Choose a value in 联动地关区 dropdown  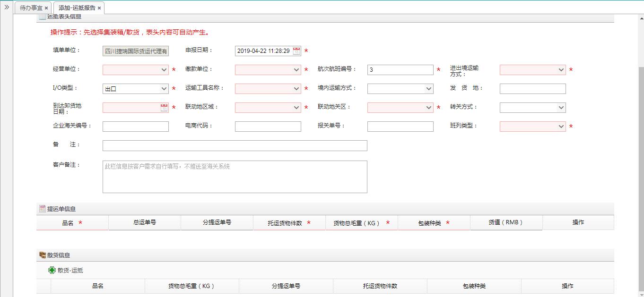coord(429,108)
